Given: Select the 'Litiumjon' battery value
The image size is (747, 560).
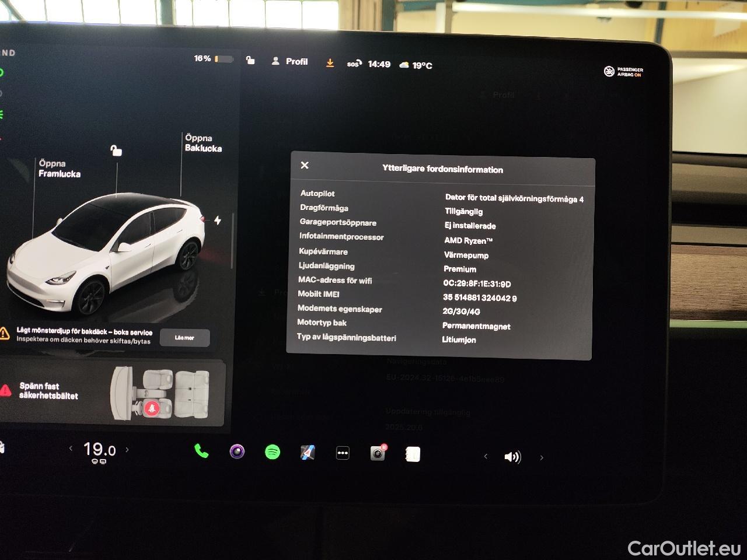Looking at the screenshot, I should (459, 339).
